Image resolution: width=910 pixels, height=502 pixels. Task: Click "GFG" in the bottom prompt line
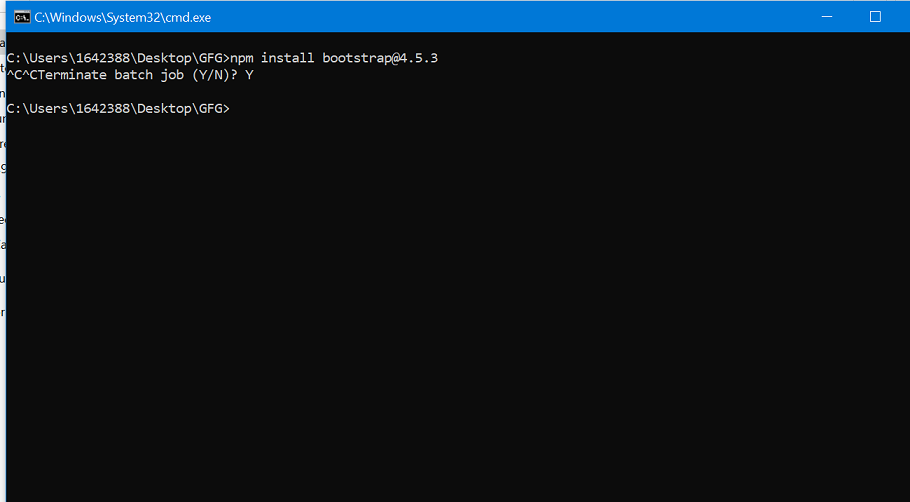click(x=210, y=108)
